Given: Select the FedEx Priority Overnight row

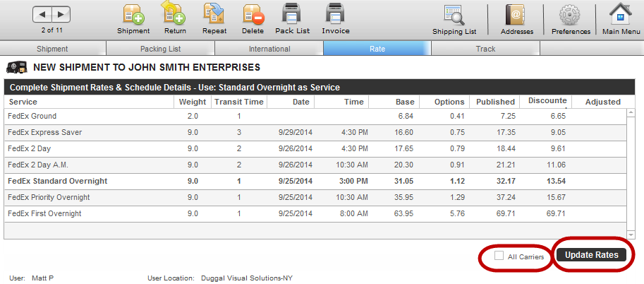Looking at the screenshot, I should [x=315, y=198].
